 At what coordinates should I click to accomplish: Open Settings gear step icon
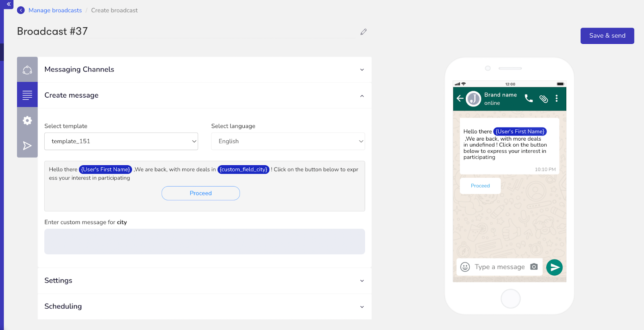tap(27, 120)
